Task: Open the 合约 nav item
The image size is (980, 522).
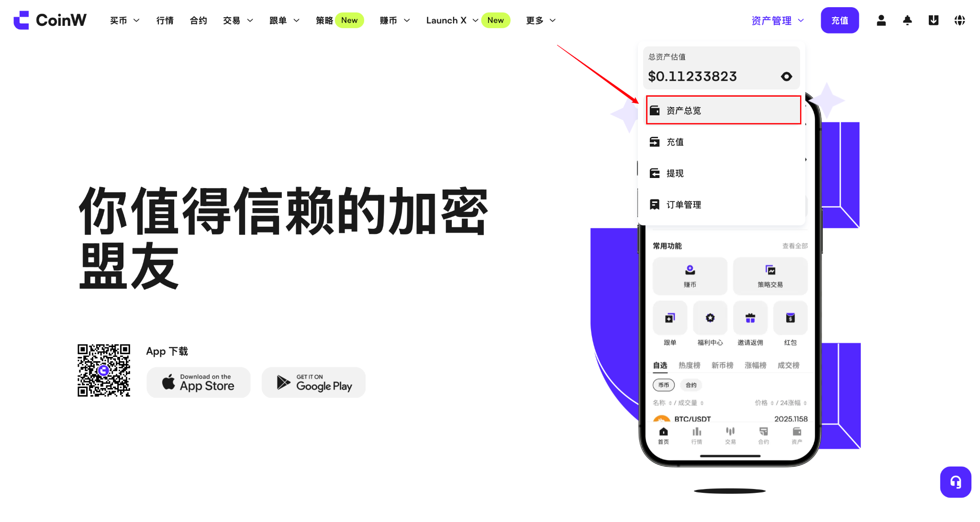Action: click(198, 21)
